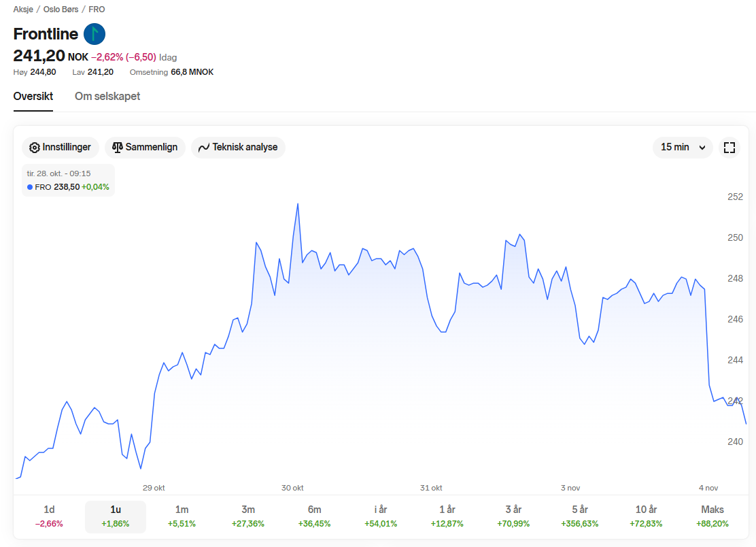Open the 15 min interval dropdown

(682, 148)
